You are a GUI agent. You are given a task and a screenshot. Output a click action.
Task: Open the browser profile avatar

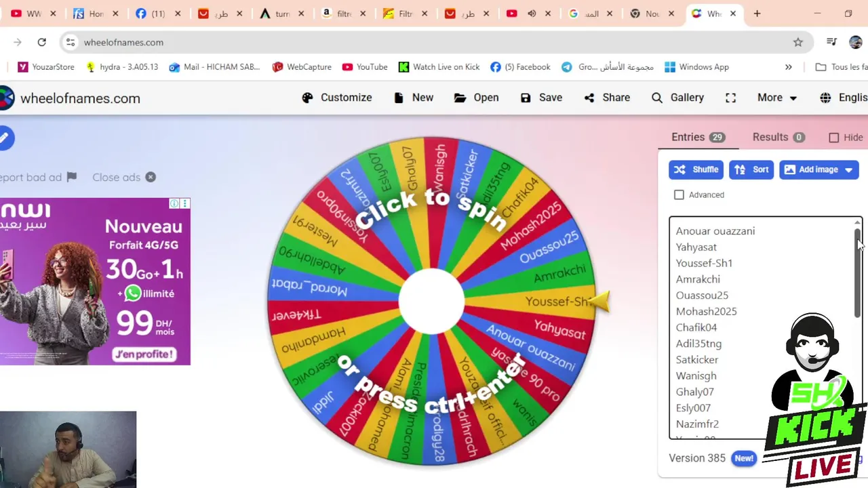856,42
